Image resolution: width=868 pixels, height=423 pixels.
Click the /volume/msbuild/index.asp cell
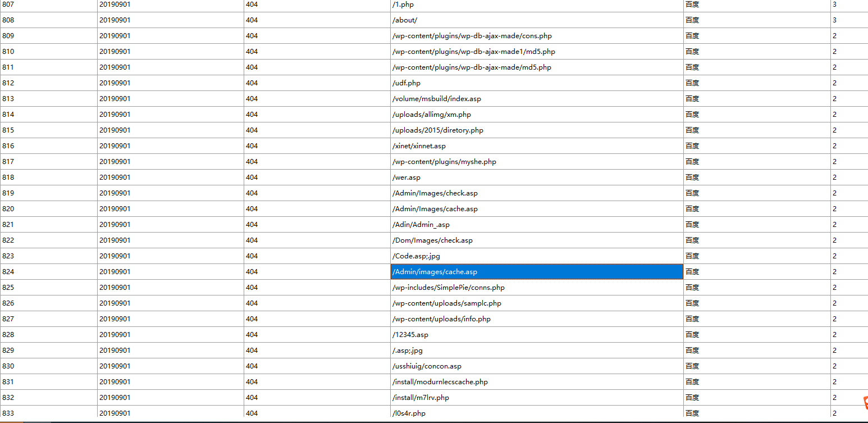click(537, 99)
